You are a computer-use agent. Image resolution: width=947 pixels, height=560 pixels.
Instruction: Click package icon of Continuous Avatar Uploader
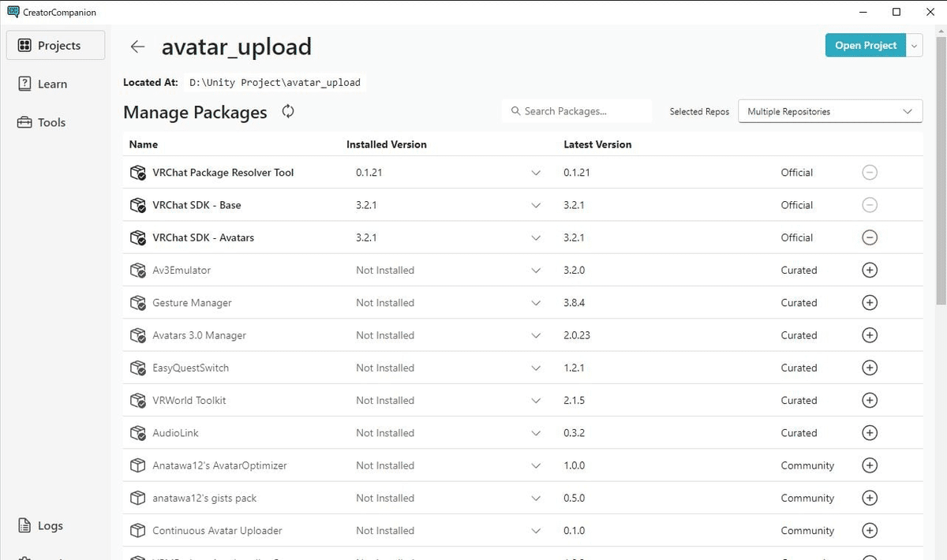click(x=138, y=531)
